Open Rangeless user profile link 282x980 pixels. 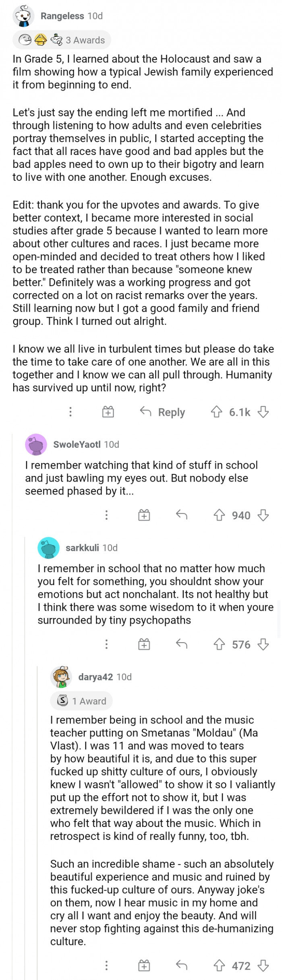coord(62,16)
